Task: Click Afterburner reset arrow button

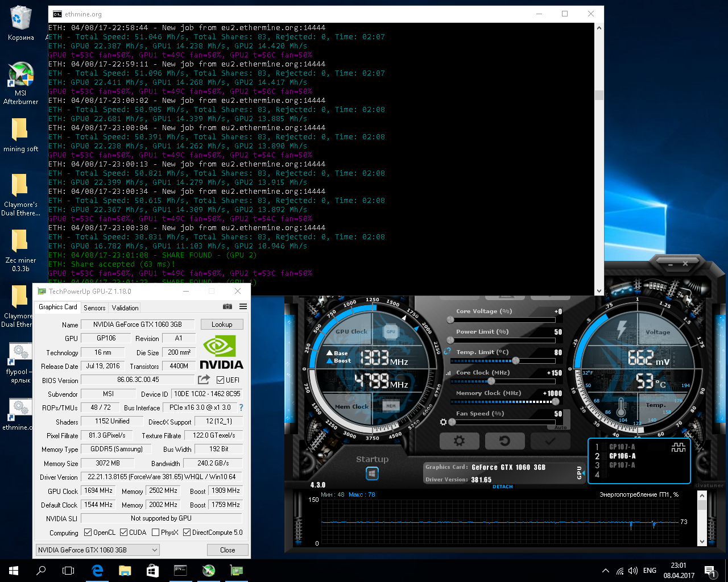Action: coord(504,440)
